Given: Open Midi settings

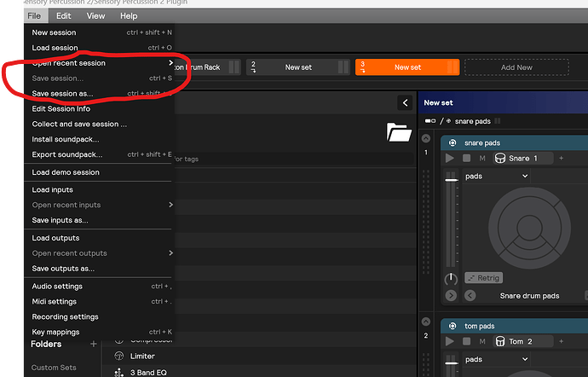Looking at the screenshot, I should tap(100, 302).
